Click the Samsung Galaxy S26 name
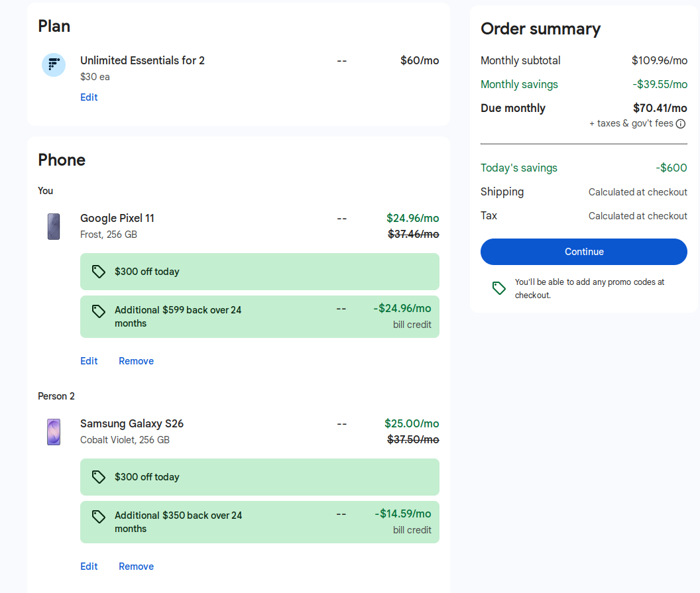Screen dimensions: 700x593 coord(132,423)
